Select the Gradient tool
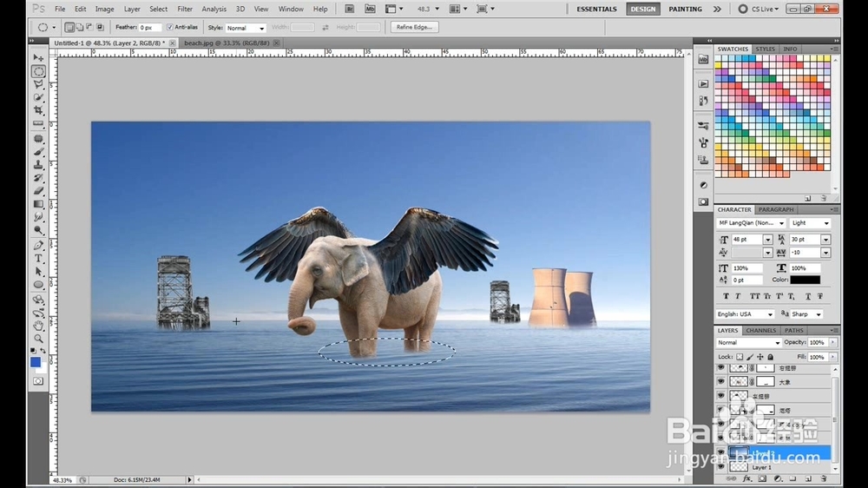 pyautogui.click(x=38, y=204)
